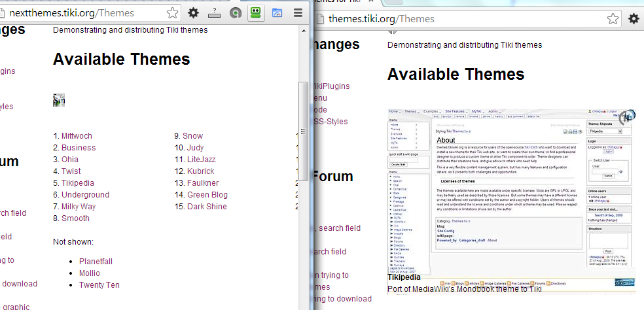Open the Twenty Ten link under Not shown
The image size is (644, 310).
pos(99,285)
